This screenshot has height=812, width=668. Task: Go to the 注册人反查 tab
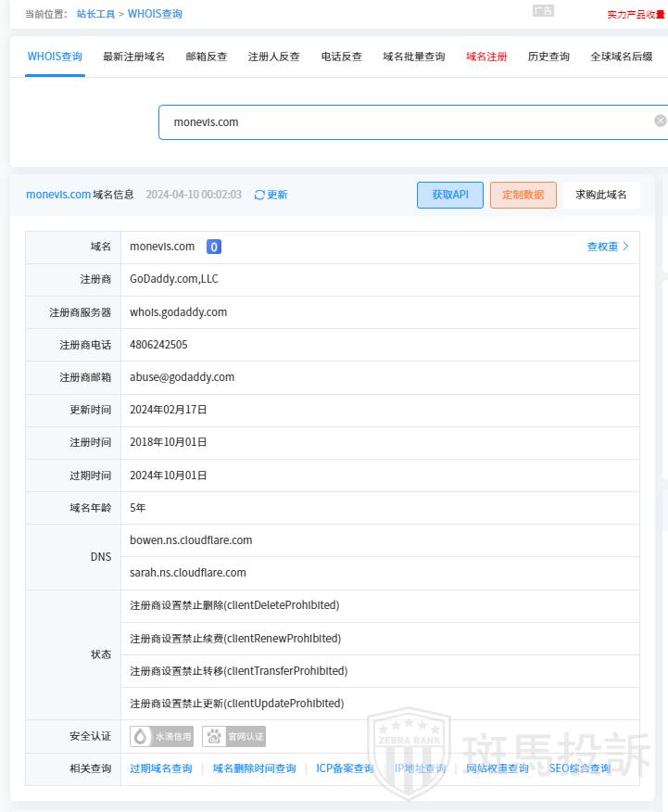pos(273,57)
